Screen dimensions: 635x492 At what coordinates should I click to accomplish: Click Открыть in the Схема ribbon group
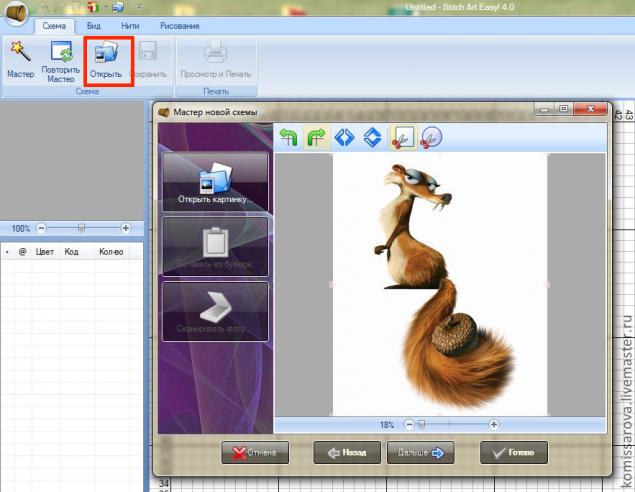pos(107,61)
